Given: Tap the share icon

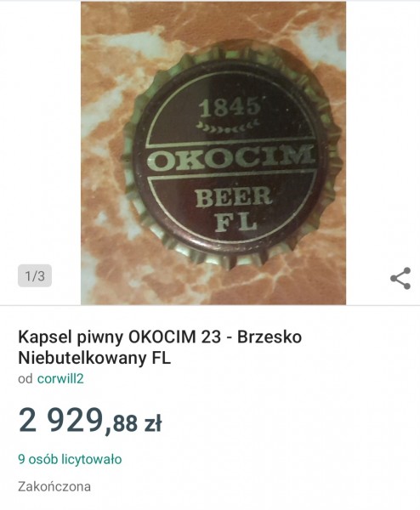Looking at the screenshot, I should click(x=400, y=279).
